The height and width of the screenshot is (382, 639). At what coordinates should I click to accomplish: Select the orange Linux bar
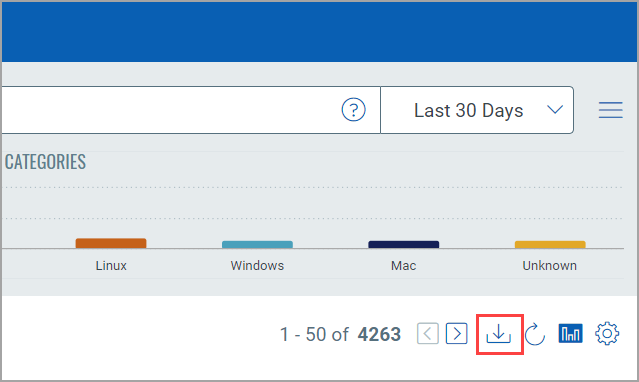click(111, 243)
